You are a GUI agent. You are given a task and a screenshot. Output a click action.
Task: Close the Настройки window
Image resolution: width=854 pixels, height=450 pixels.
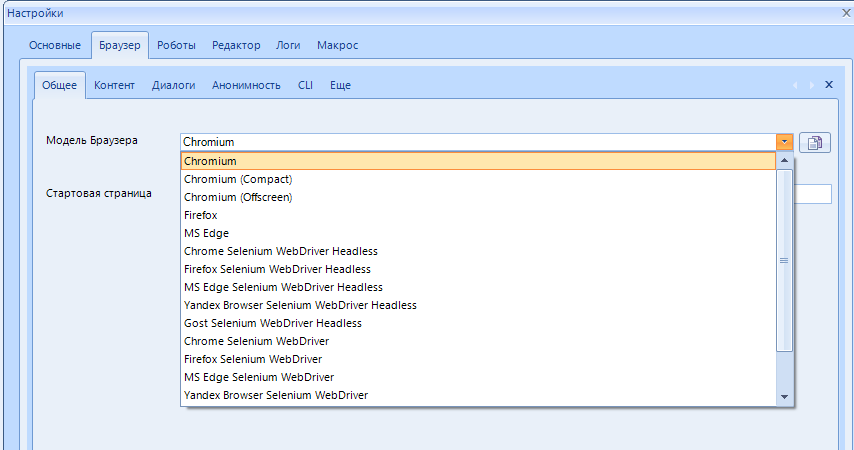coord(846,13)
